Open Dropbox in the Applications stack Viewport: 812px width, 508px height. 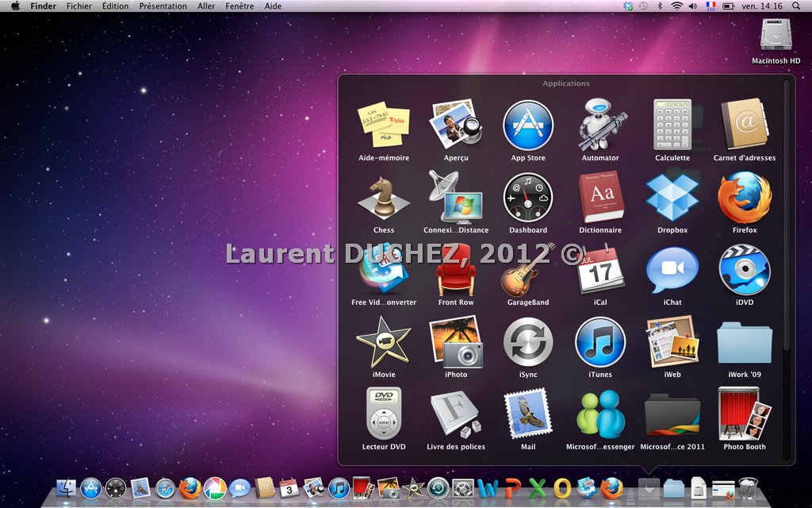click(672, 198)
